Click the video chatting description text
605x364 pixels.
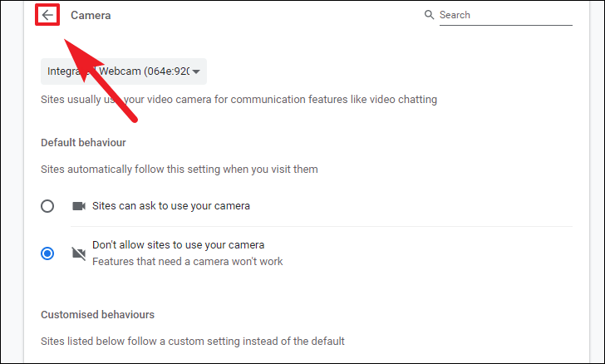click(239, 100)
